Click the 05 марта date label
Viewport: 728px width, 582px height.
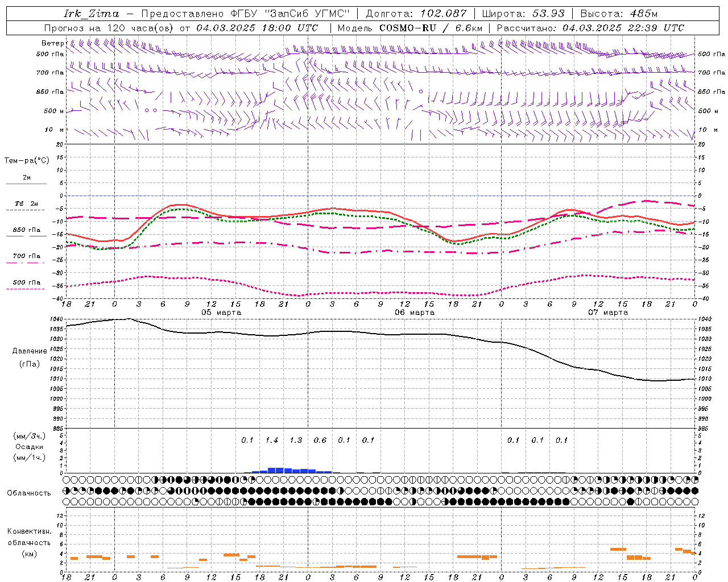(221, 312)
